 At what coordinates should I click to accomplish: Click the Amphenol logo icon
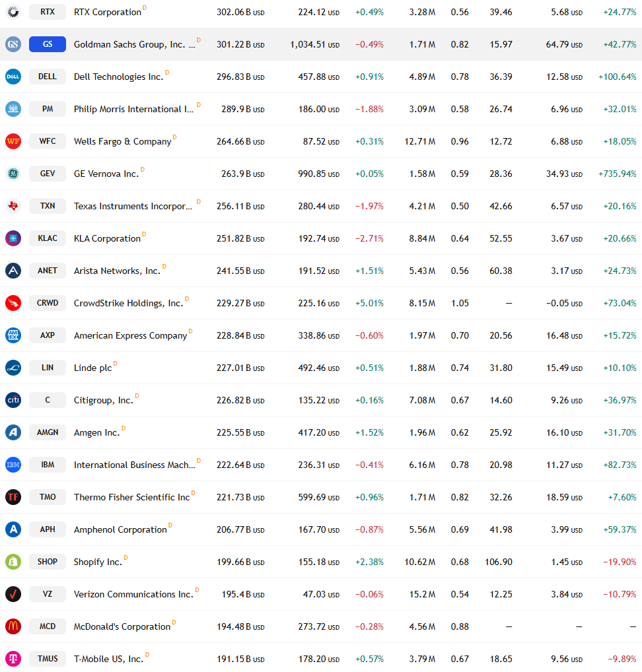pos(13,529)
